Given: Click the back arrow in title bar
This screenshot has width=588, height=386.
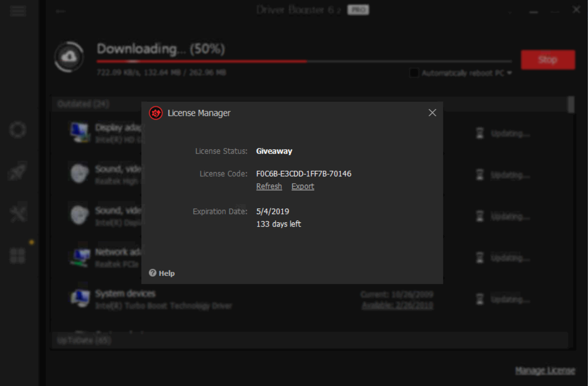Looking at the screenshot, I should click(x=60, y=11).
